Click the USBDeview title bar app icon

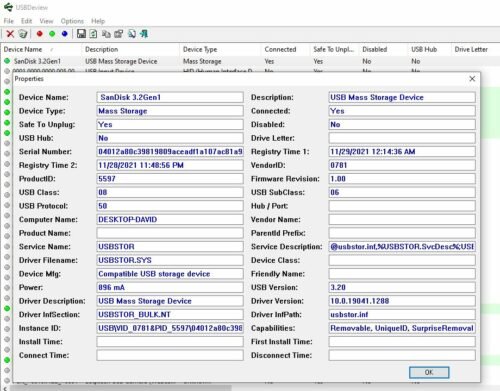coord(8,7)
